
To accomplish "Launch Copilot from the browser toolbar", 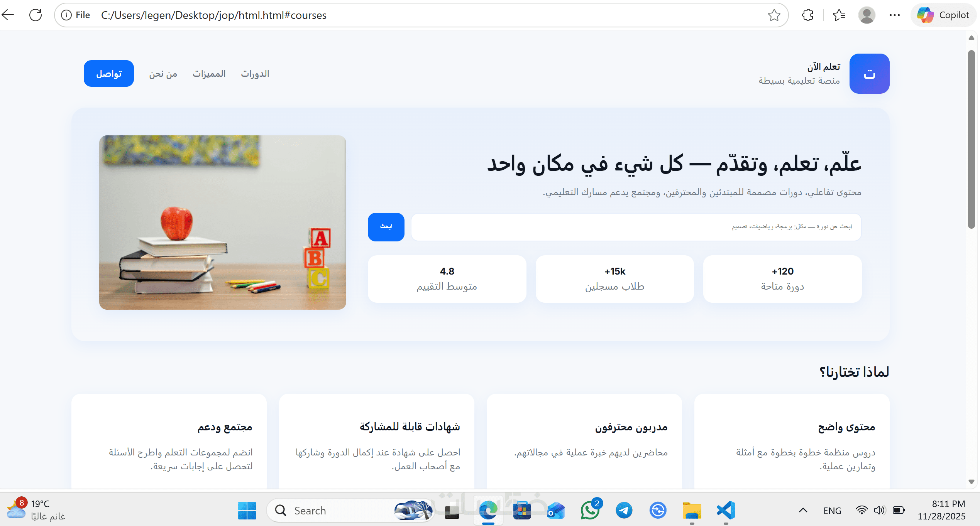I will pyautogui.click(x=943, y=15).
